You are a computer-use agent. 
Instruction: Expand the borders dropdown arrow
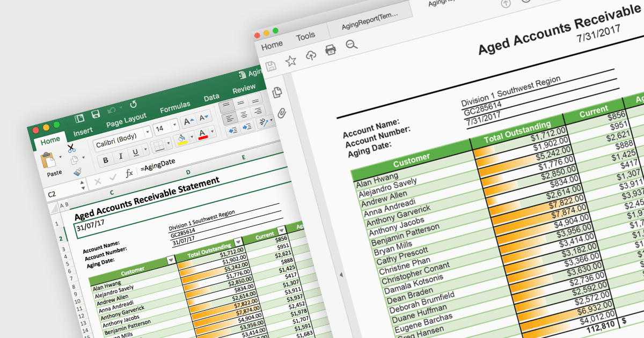[169, 144]
